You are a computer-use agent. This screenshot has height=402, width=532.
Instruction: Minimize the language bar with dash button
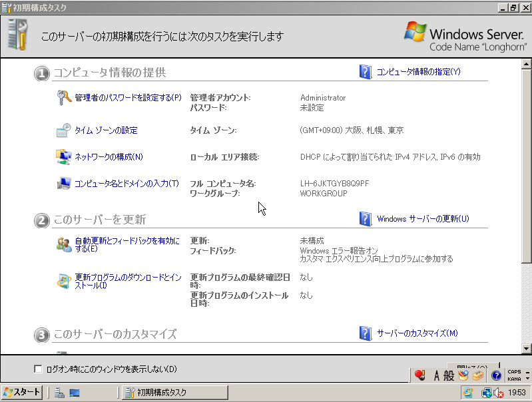click(527, 372)
